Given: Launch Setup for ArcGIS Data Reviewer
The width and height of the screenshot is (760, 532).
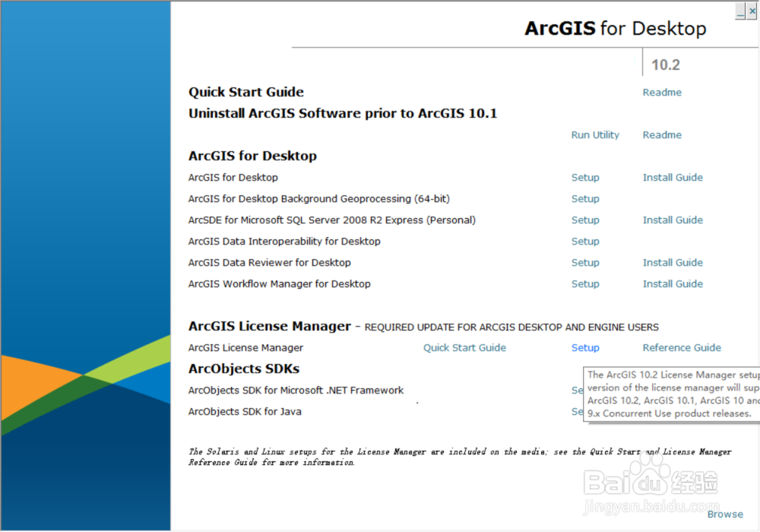Looking at the screenshot, I should click(585, 262).
